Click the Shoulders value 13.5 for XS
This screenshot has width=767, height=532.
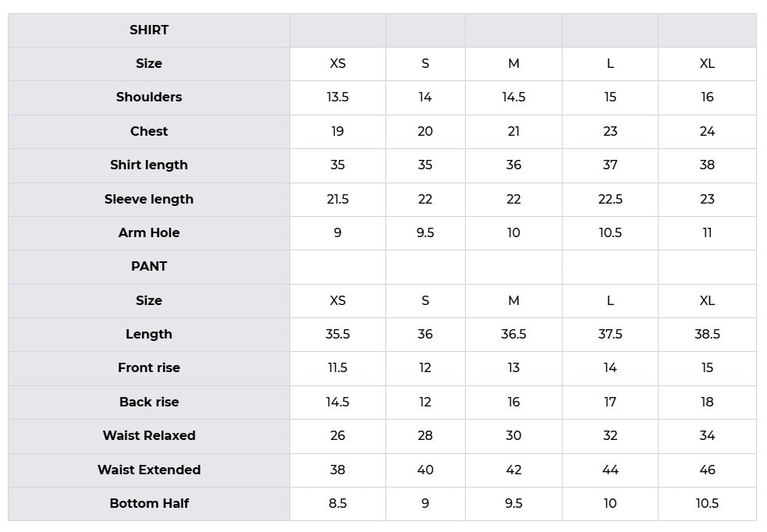(x=338, y=98)
